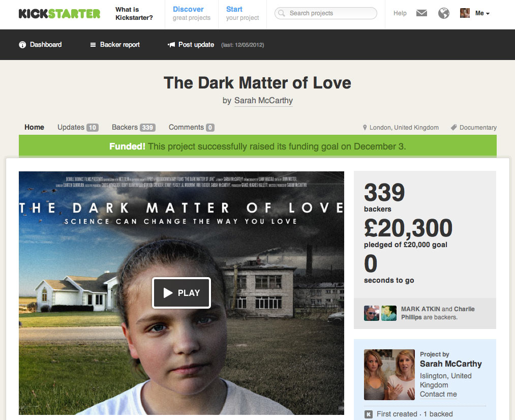Click the globe activity icon
The width and height of the screenshot is (515, 420).
(x=443, y=13)
